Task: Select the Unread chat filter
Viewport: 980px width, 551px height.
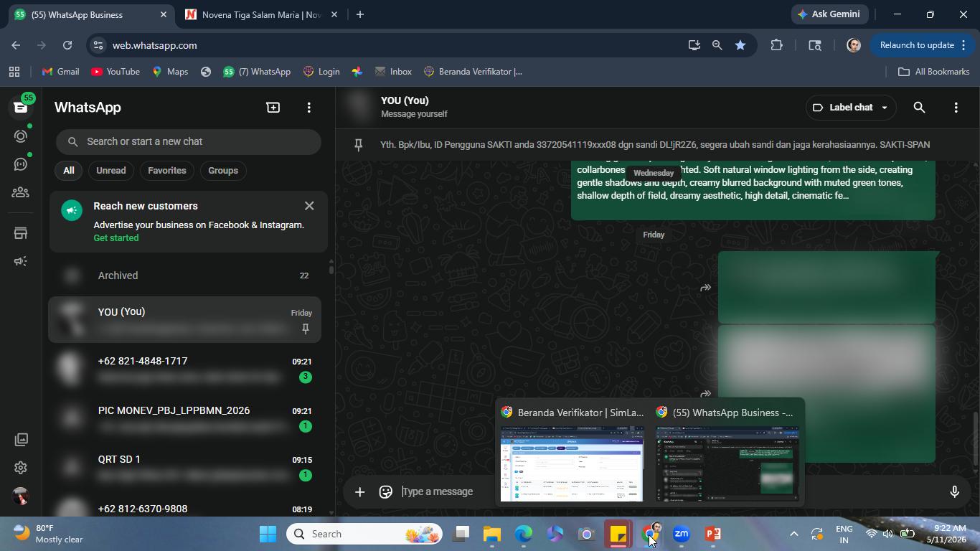Action: [110, 171]
